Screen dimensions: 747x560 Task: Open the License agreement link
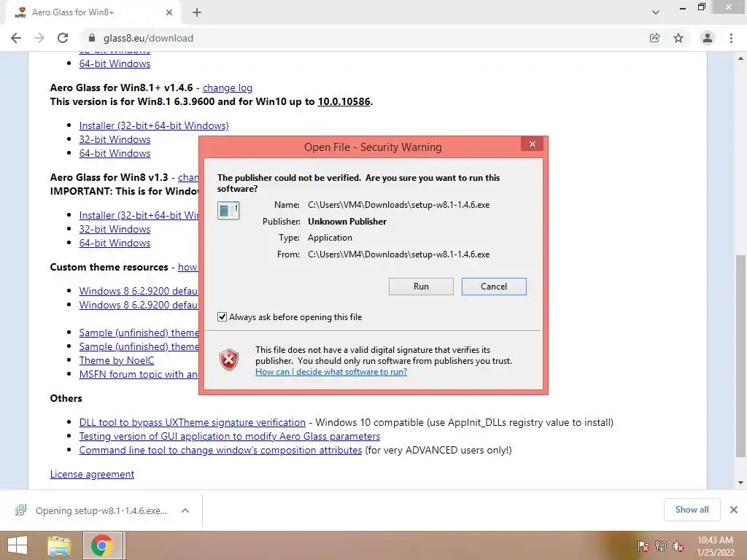[x=92, y=474]
